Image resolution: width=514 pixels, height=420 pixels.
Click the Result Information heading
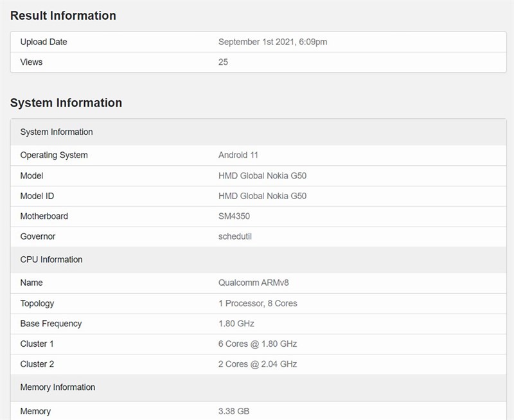62,15
